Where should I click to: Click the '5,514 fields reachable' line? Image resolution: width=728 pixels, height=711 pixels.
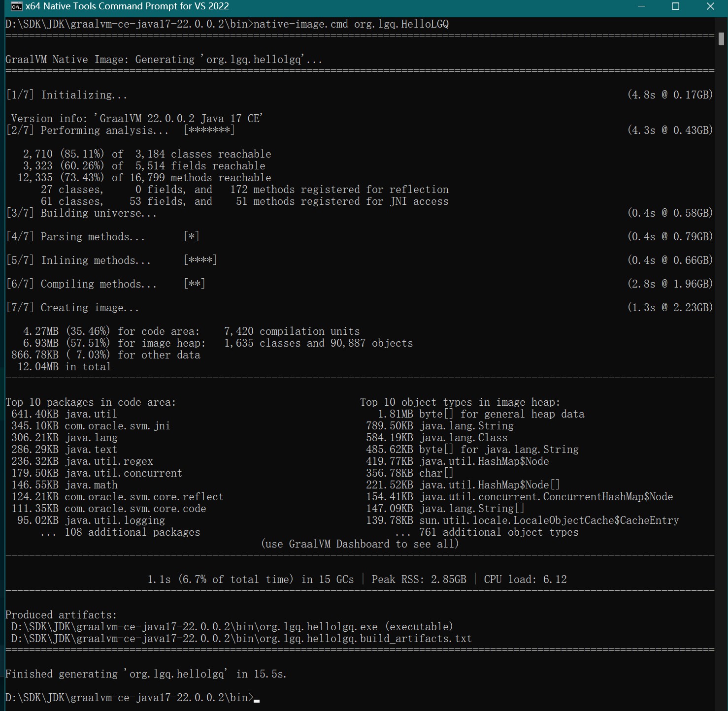[x=144, y=166]
